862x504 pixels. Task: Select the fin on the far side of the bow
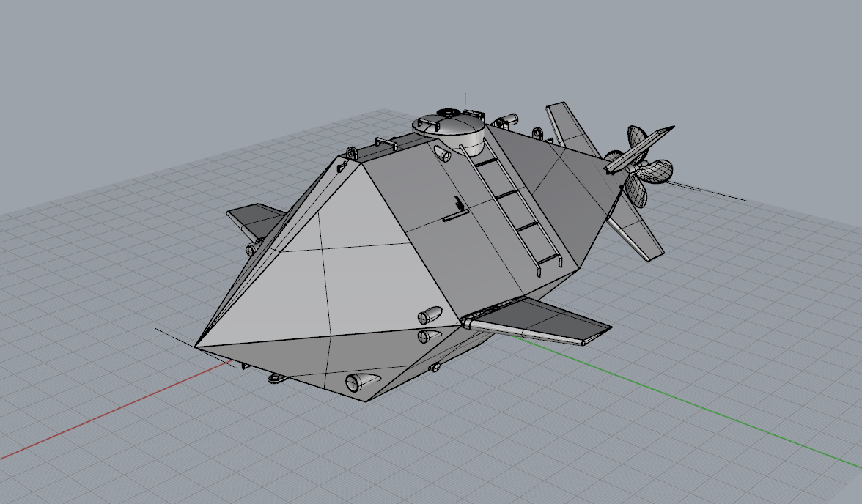tap(257, 221)
